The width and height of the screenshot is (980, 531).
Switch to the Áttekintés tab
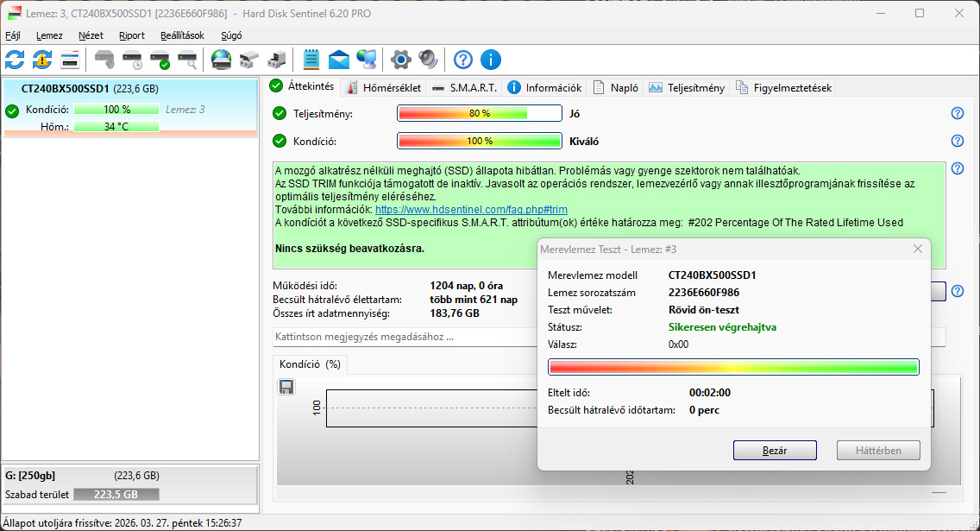point(303,86)
